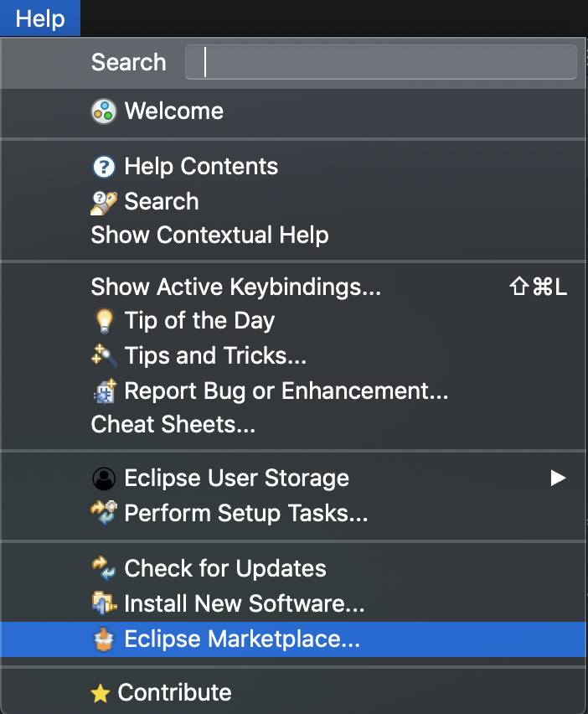Expand the Eclipse User Storage submenu arrow
Viewport: 588px width, 714px height.
point(558,479)
